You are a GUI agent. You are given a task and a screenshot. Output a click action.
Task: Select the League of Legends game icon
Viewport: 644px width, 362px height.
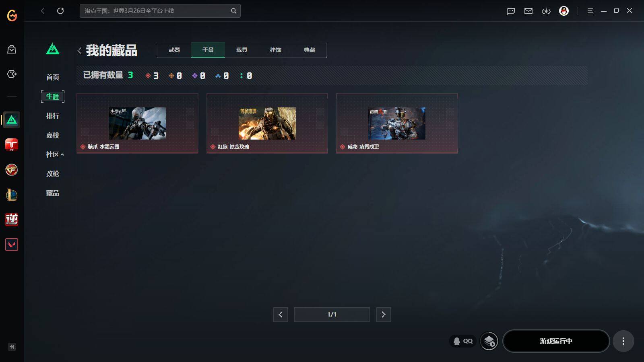12,195
